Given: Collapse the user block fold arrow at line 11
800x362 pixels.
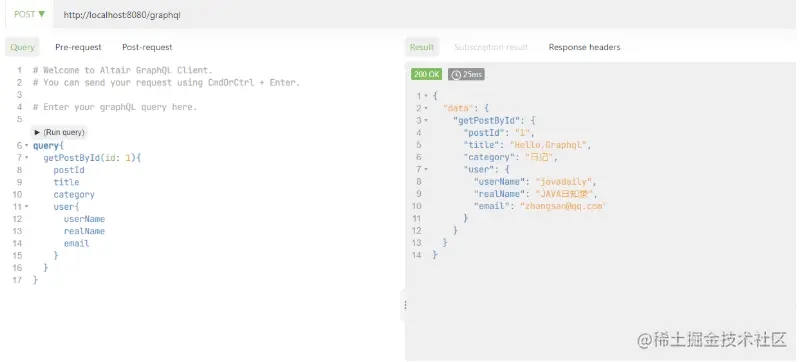Looking at the screenshot, I should [x=27, y=207].
